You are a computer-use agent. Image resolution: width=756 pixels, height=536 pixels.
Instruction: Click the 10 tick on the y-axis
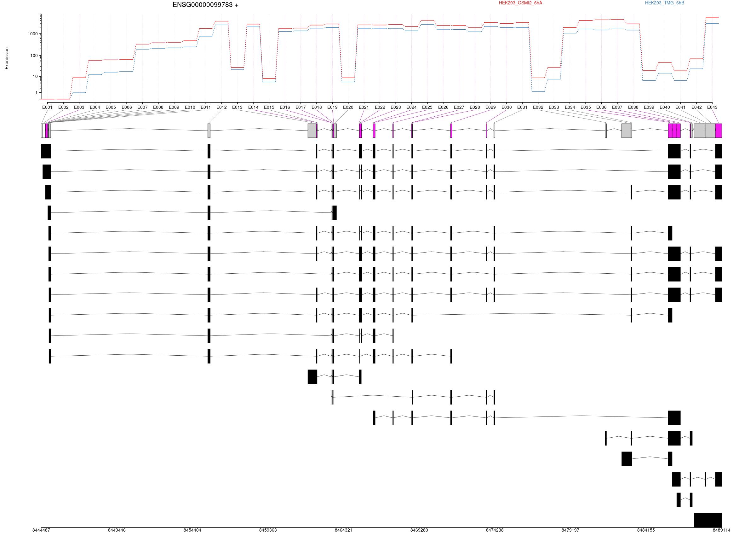pyautogui.click(x=35, y=77)
